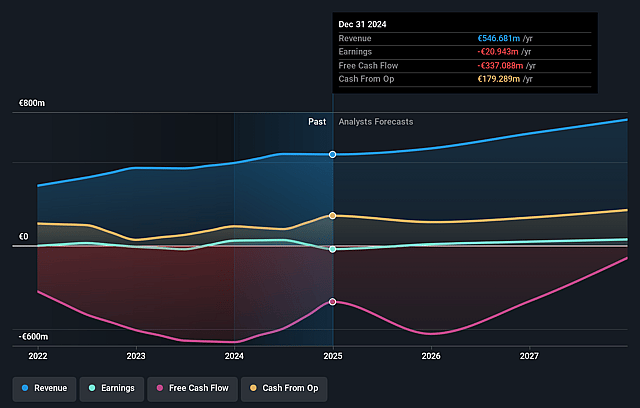The image size is (640, 408).
Task: Click the €546.681m revenue value
Action: tap(499, 38)
